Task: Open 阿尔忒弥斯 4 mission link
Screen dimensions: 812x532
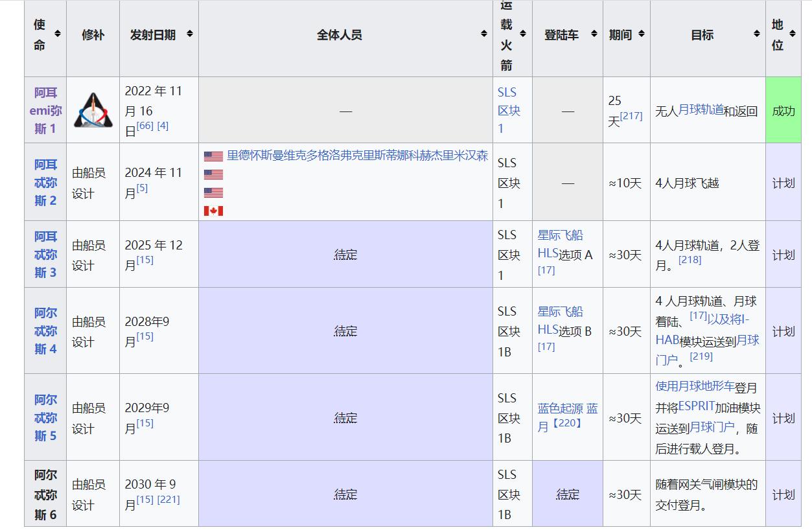Action: 45,330
